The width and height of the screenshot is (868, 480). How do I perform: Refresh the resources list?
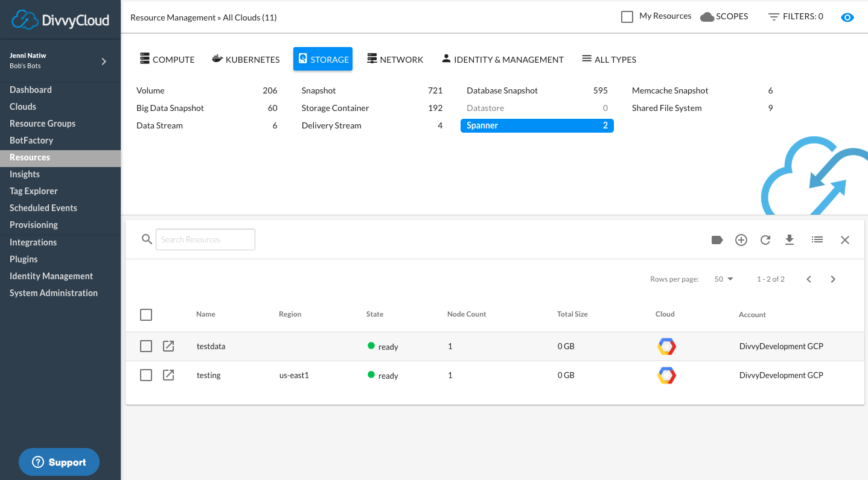[x=765, y=240]
